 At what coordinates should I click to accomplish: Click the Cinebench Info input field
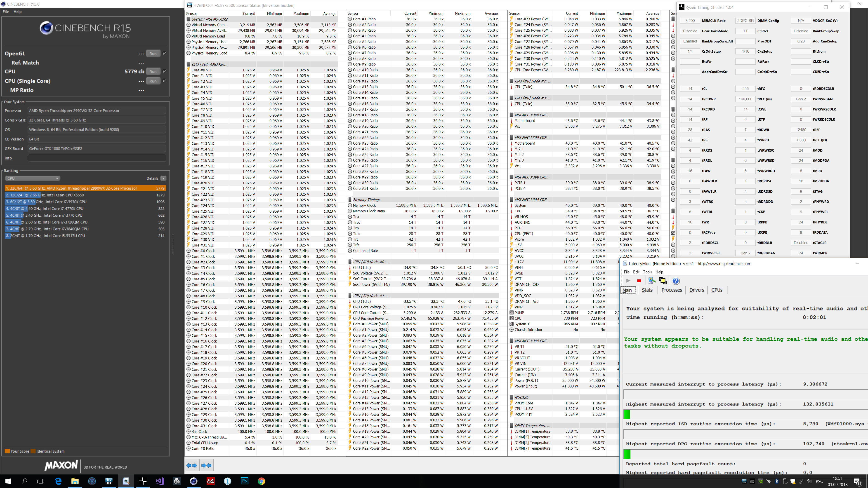pyautogui.click(x=97, y=158)
